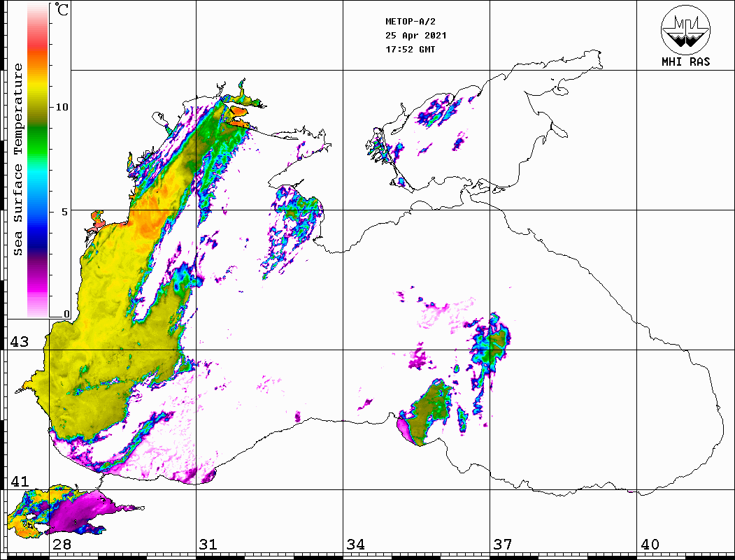The width and height of the screenshot is (735, 560).
Task: Click the 'Sea Surface Temperature' legend title
Action: click(17, 159)
